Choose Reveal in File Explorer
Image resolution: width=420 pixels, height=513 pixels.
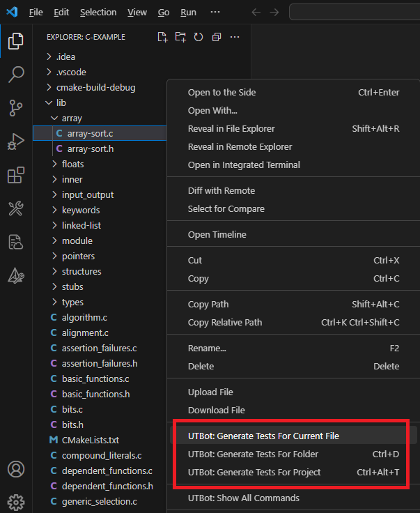coord(231,128)
